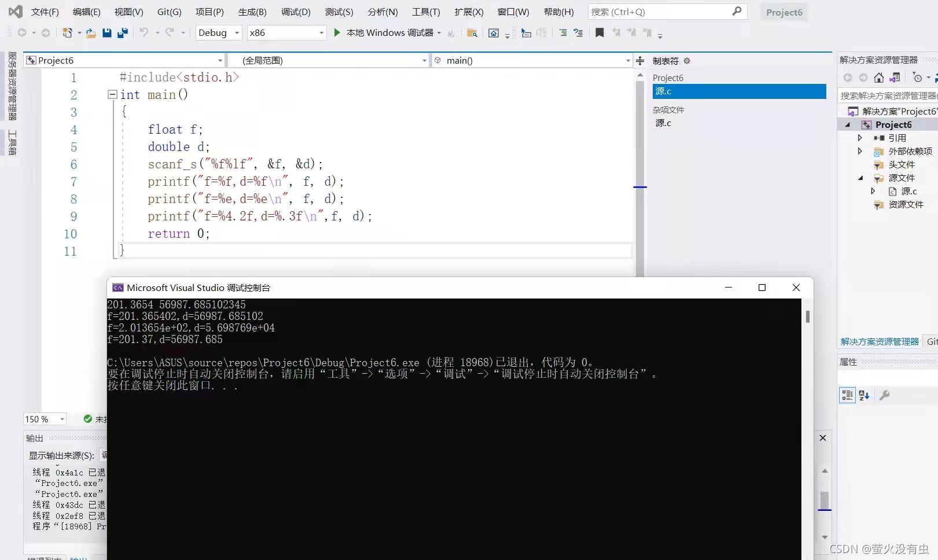The image size is (938, 560).
Task: Open the 调试(D) menu
Action: coord(296,12)
